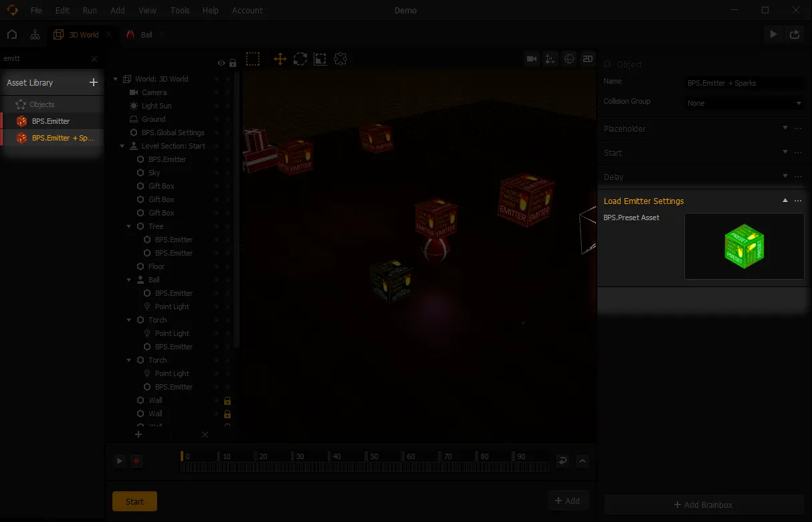The height and width of the screenshot is (522, 812).
Task: Click the red record button in timeline
Action: tap(136, 460)
